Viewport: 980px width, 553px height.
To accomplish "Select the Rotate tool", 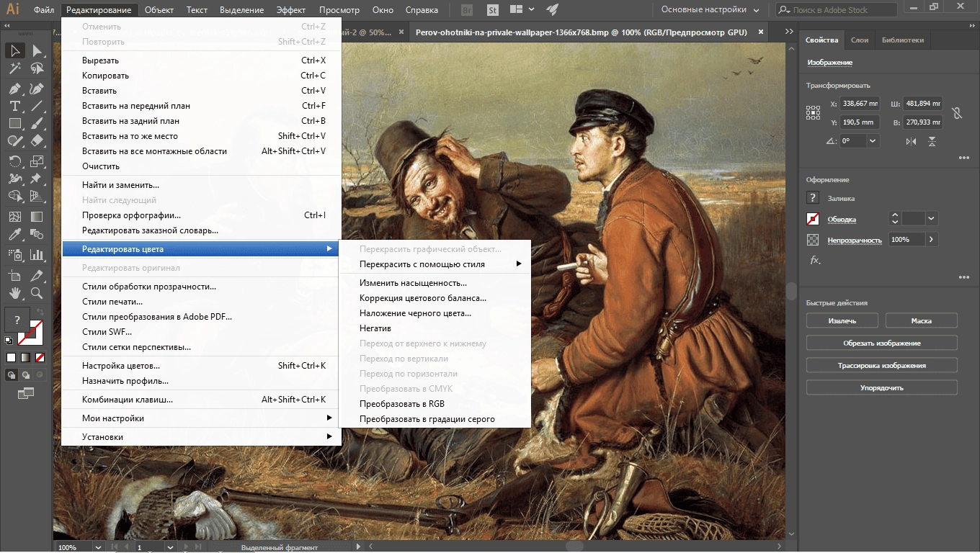I will 14,161.
